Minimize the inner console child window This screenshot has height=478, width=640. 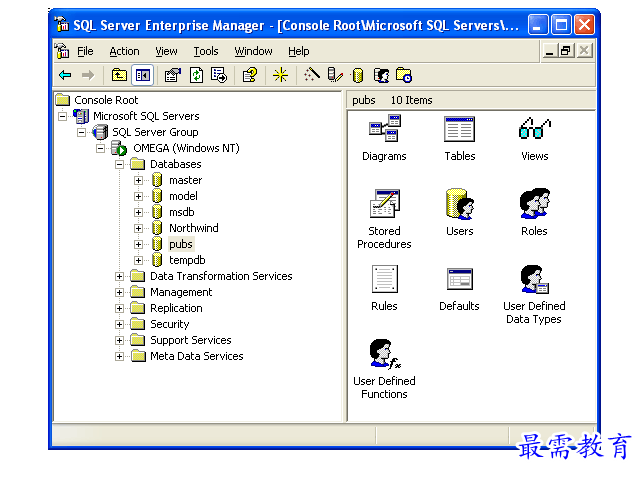point(550,51)
